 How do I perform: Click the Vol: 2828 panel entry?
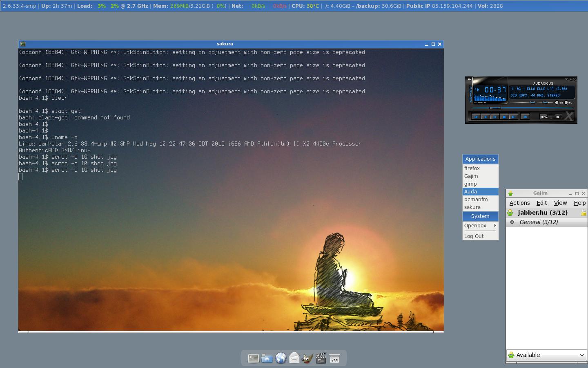click(x=490, y=6)
